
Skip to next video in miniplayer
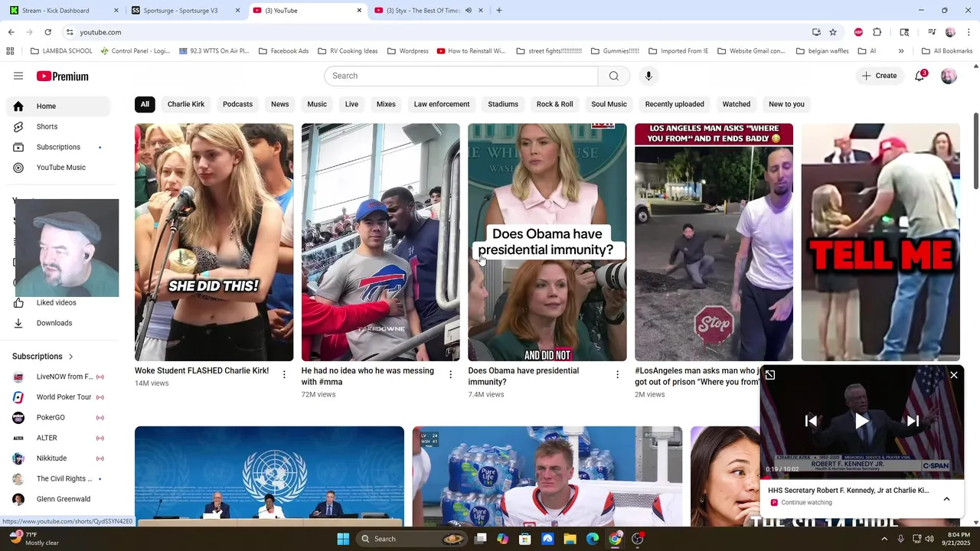913,421
